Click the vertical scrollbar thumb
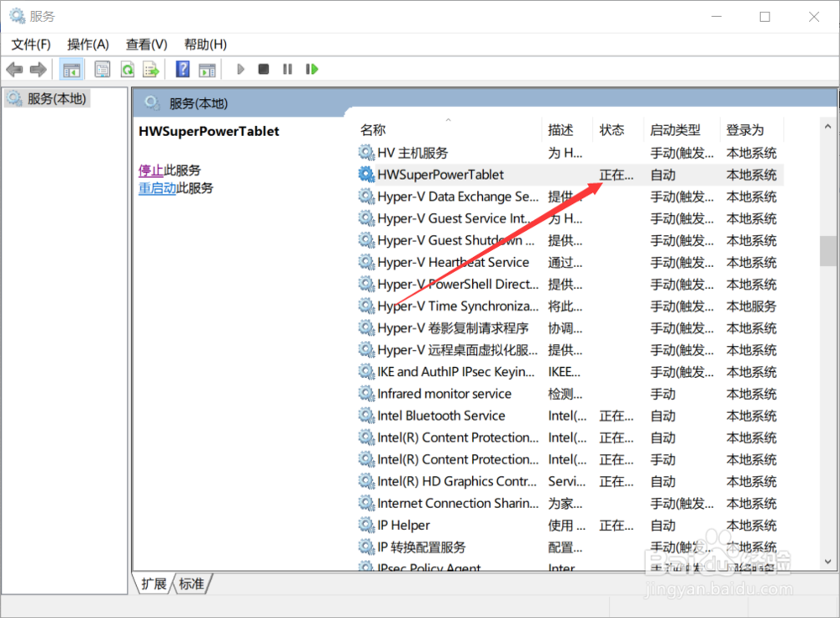This screenshot has height=618, width=840. (x=827, y=250)
